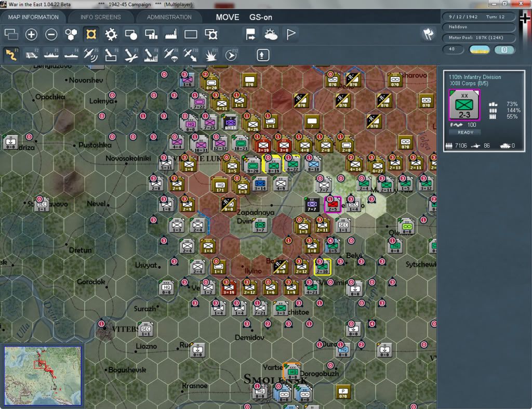
Task: Select the orange-outlined HQ counter near Yartsevo
Action: click(x=292, y=372)
